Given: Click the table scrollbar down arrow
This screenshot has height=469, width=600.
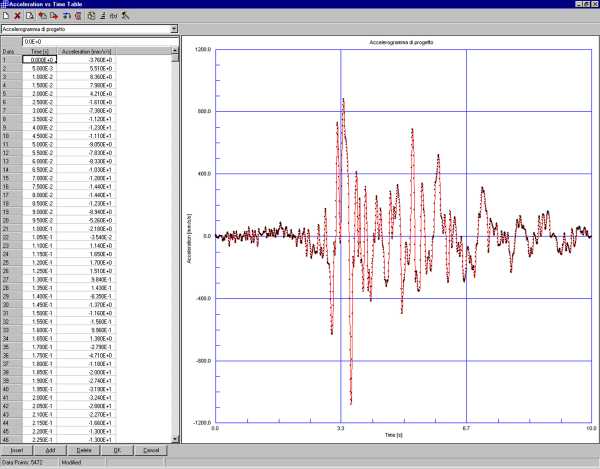Looking at the screenshot, I should pyautogui.click(x=176, y=439).
